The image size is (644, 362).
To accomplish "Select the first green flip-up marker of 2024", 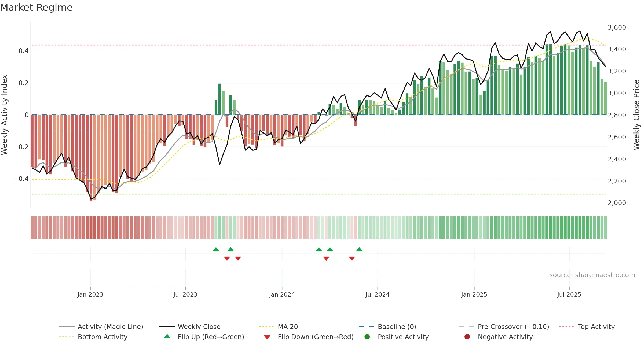I will tap(319, 249).
